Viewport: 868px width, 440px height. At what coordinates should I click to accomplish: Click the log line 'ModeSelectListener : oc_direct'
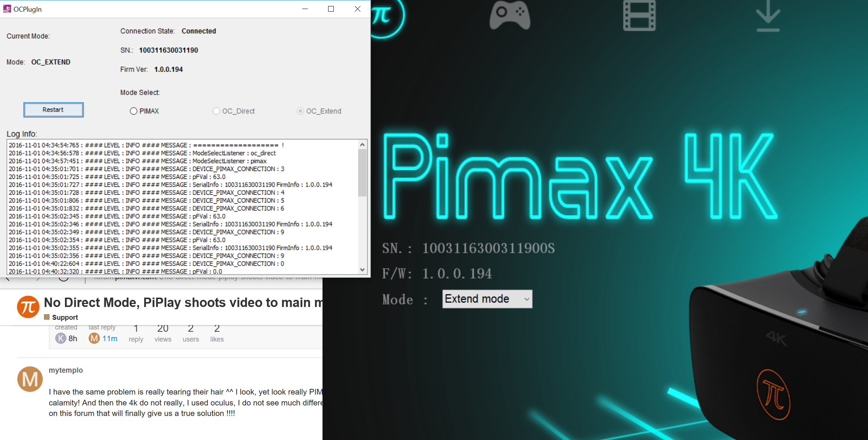tap(142, 153)
